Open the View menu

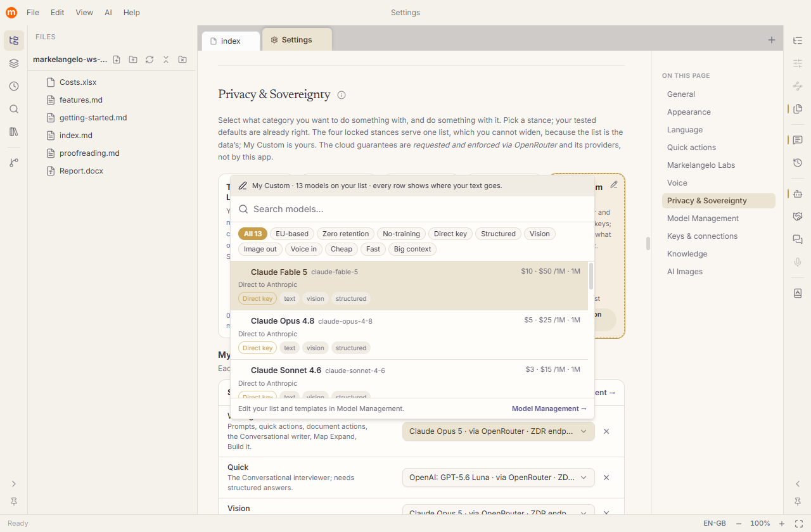84,13
